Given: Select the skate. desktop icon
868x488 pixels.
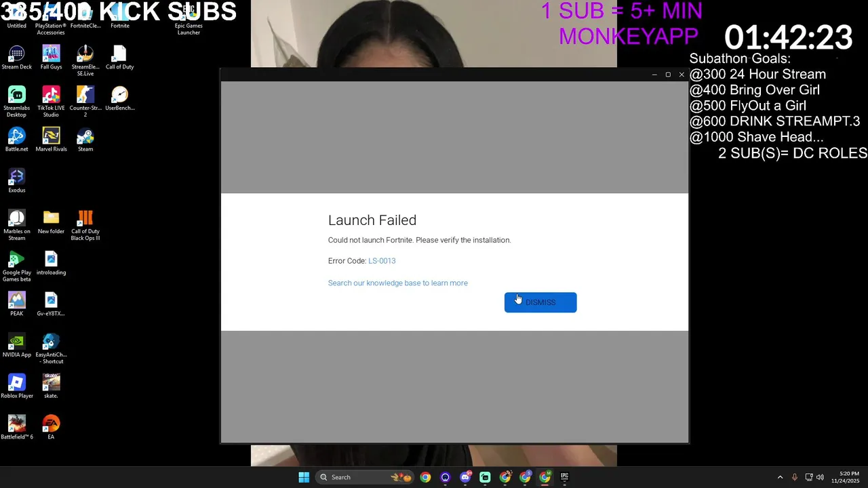Looking at the screenshot, I should (x=51, y=386).
